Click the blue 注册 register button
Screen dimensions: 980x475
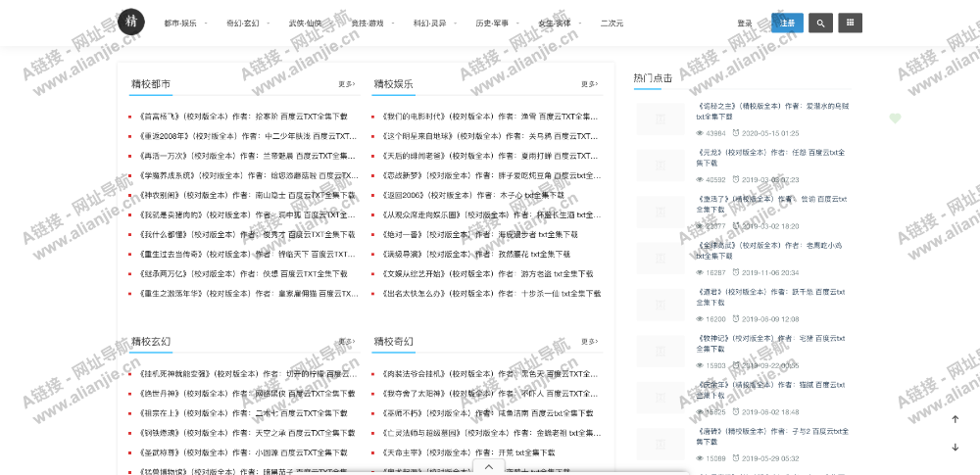[x=788, y=23]
